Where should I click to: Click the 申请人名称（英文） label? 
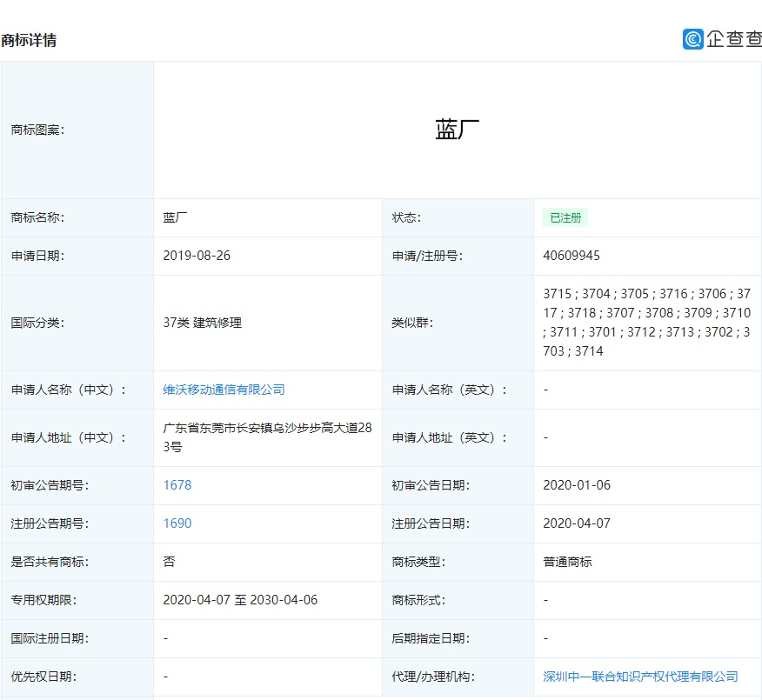click(x=450, y=390)
